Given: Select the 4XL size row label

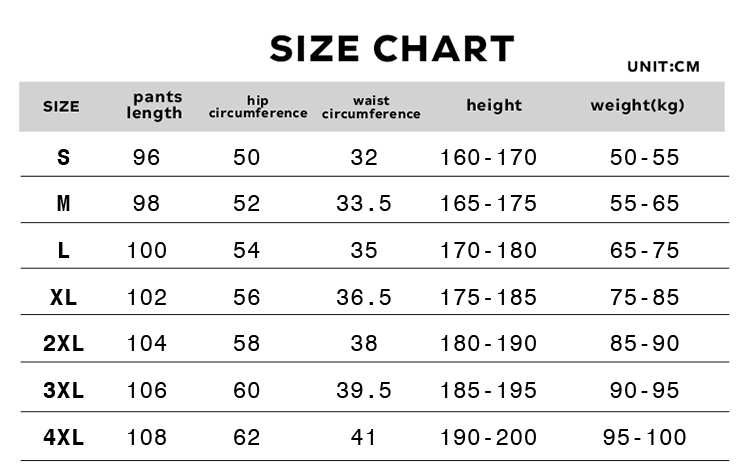Looking at the screenshot, I should coord(63,437).
